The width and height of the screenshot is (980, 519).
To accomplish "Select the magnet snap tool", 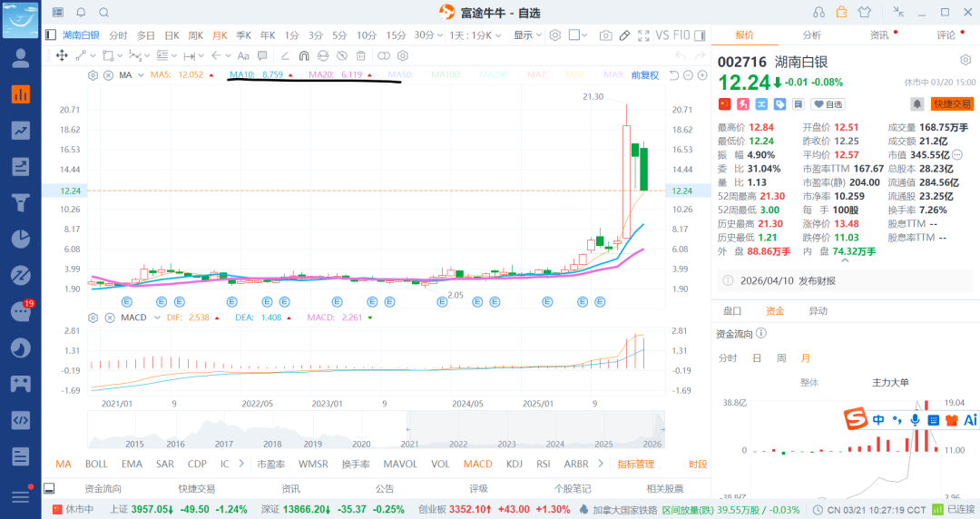I will click(x=304, y=55).
